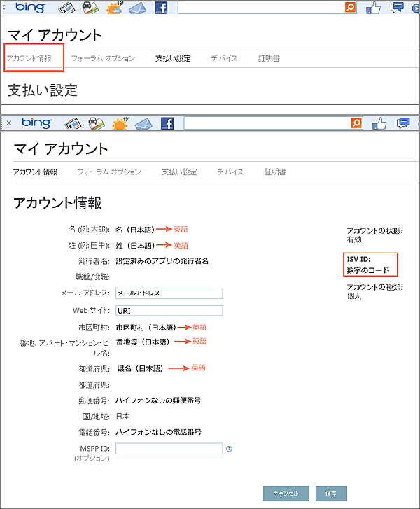420x509 pixels.
Task: Focus the Web サイト URI text box
Action: pyautogui.click(x=169, y=310)
